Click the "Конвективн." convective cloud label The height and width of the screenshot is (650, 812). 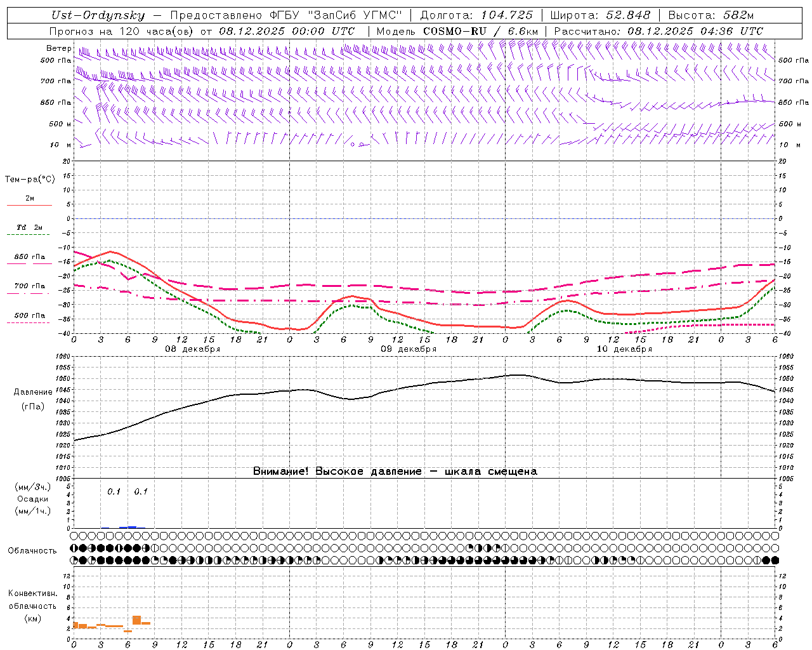[32, 594]
